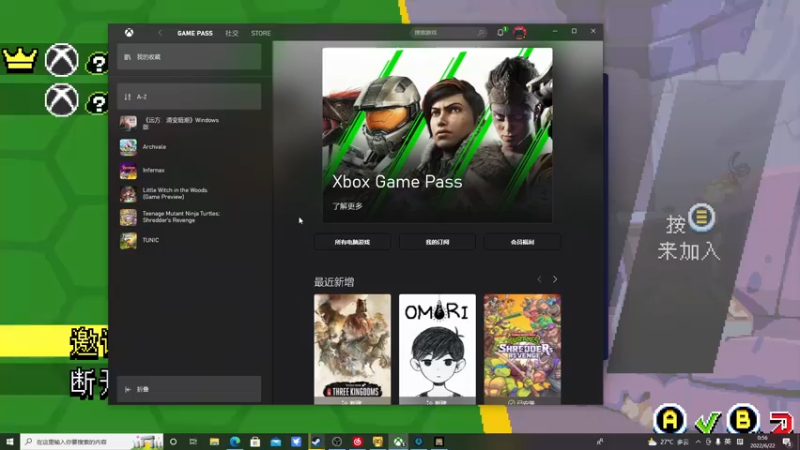Launch File Explorer from the taskbar
This screenshot has height=450, width=800.
[214, 442]
